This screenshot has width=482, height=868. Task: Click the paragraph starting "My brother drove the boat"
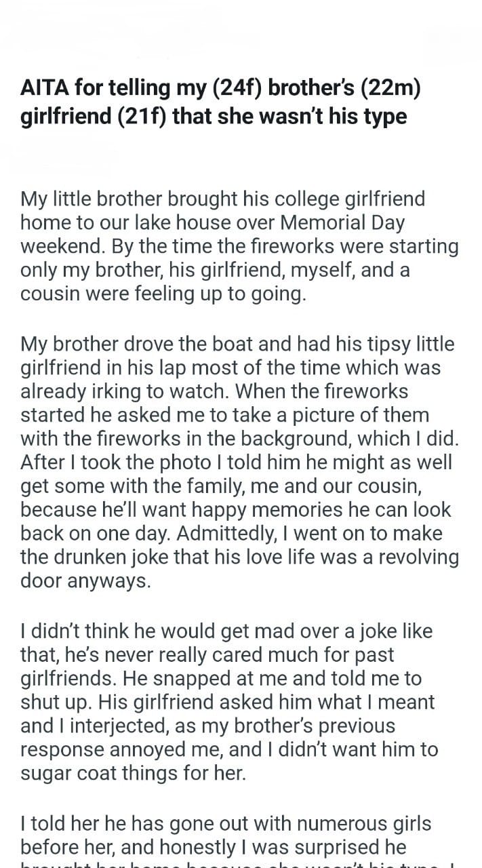(240, 462)
